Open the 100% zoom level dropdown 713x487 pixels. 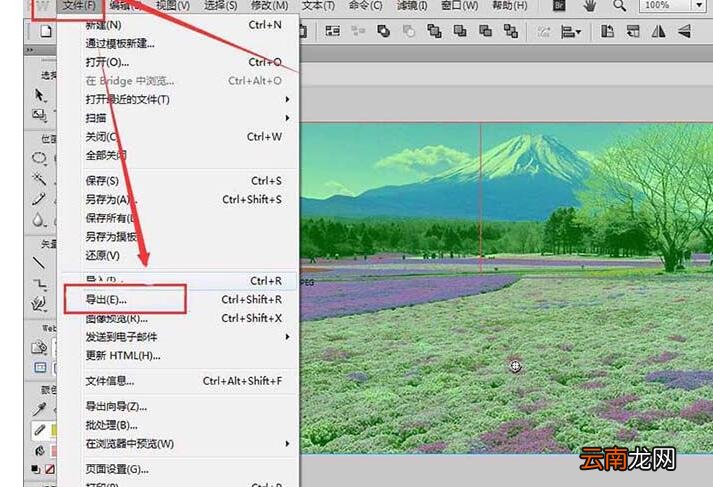click(699, 5)
